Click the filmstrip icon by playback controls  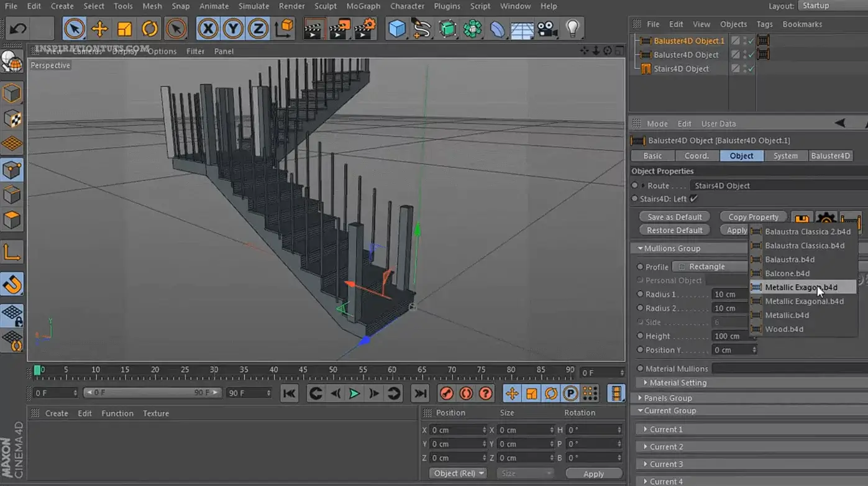tap(616, 393)
